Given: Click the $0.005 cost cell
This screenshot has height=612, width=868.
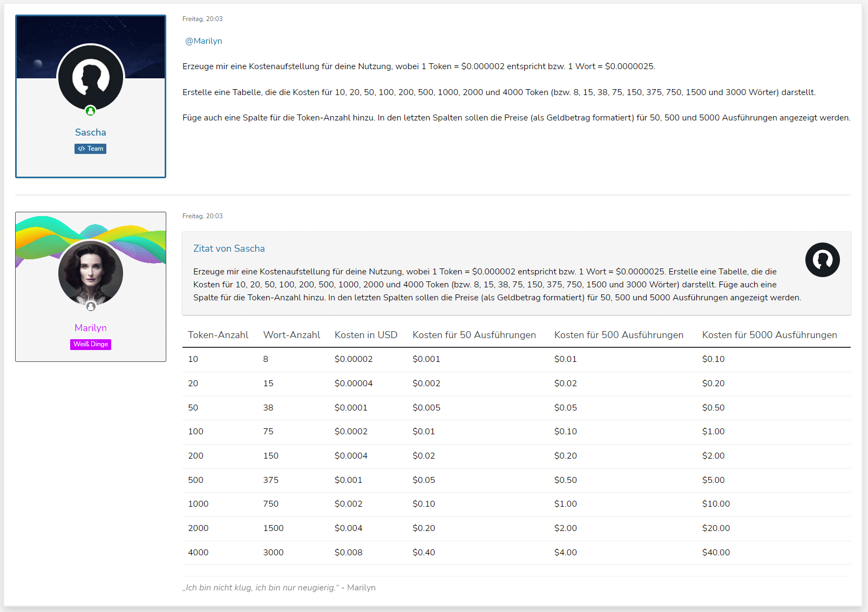Looking at the screenshot, I should tap(426, 408).
